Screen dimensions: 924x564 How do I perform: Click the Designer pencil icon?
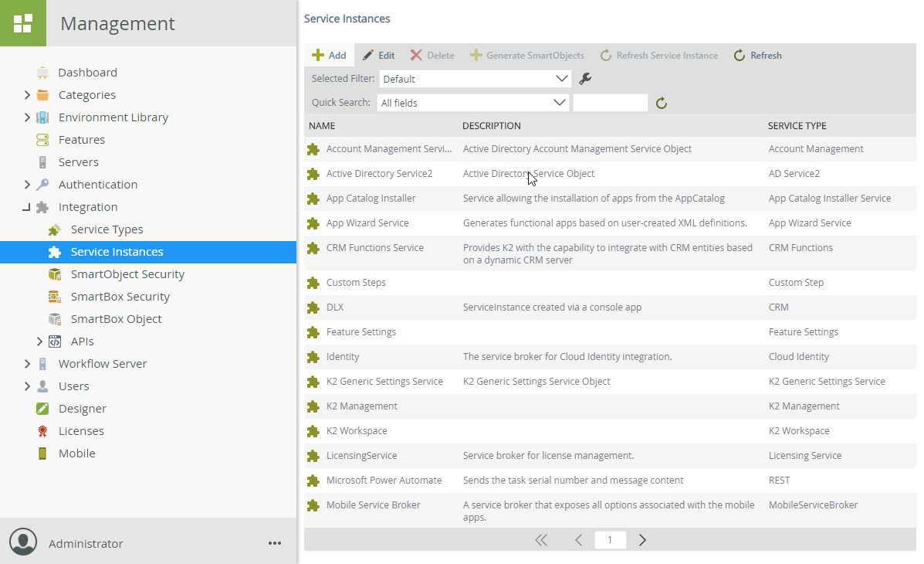(x=42, y=409)
